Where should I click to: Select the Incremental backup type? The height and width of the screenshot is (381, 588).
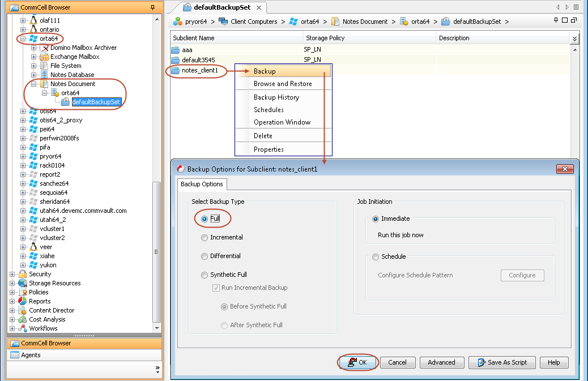[x=204, y=238]
